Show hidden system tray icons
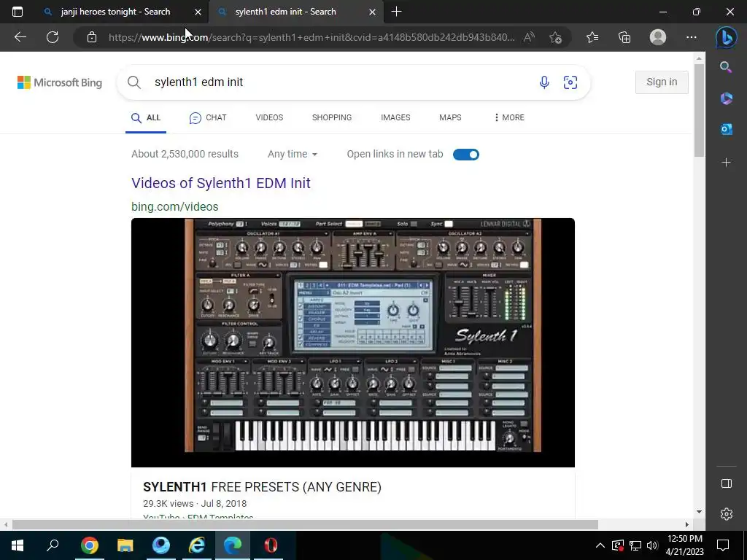747x560 pixels. point(600,545)
